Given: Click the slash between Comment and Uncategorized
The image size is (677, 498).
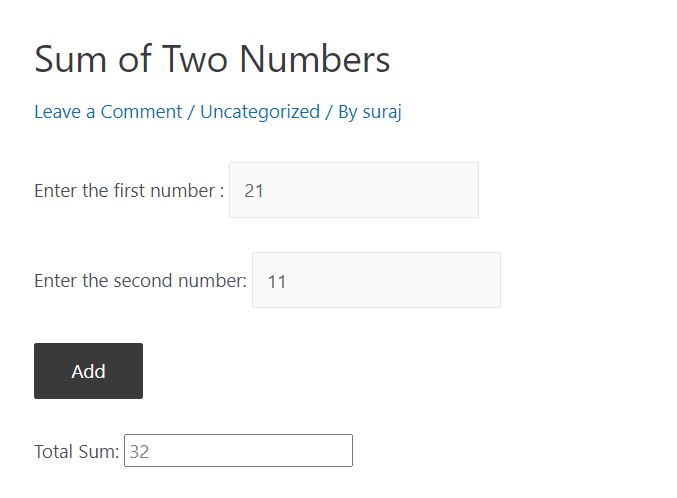Looking at the screenshot, I should [x=191, y=112].
